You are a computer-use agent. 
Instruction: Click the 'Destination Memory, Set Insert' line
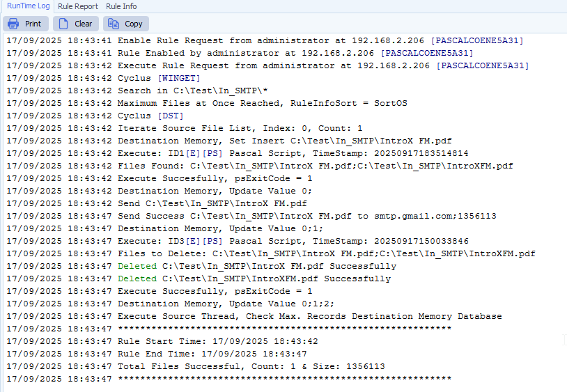[229, 141]
